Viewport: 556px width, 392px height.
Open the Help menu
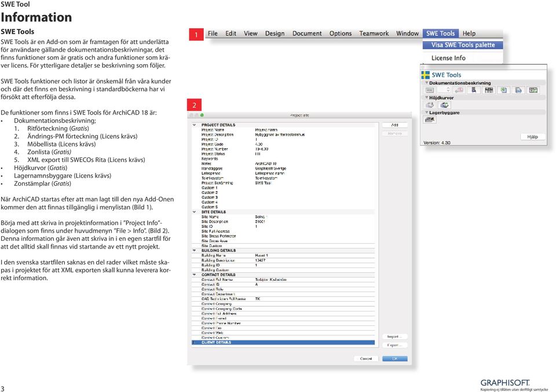coord(469,34)
